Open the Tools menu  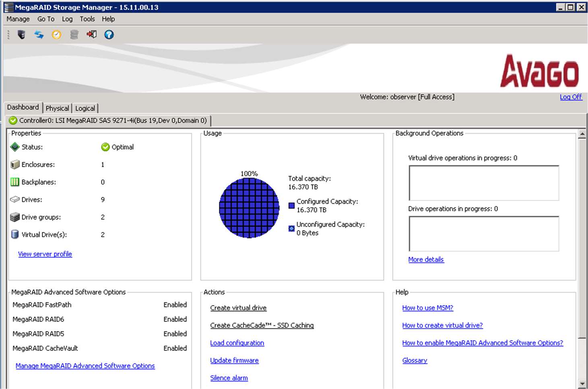[x=87, y=19]
